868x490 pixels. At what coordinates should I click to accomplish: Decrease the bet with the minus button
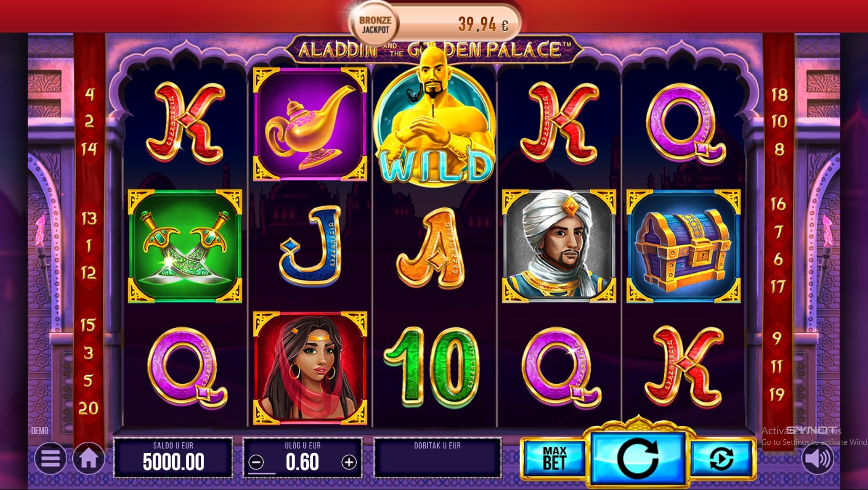tap(256, 463)
